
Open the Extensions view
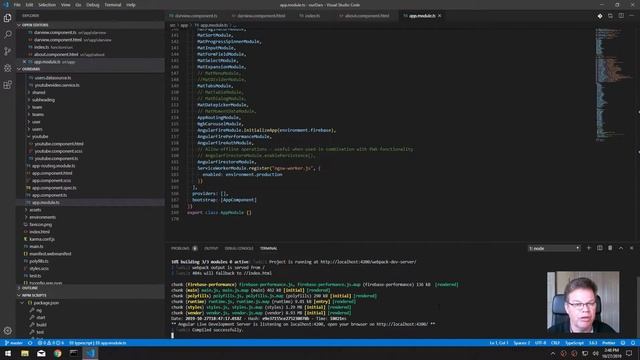(8, 85)
